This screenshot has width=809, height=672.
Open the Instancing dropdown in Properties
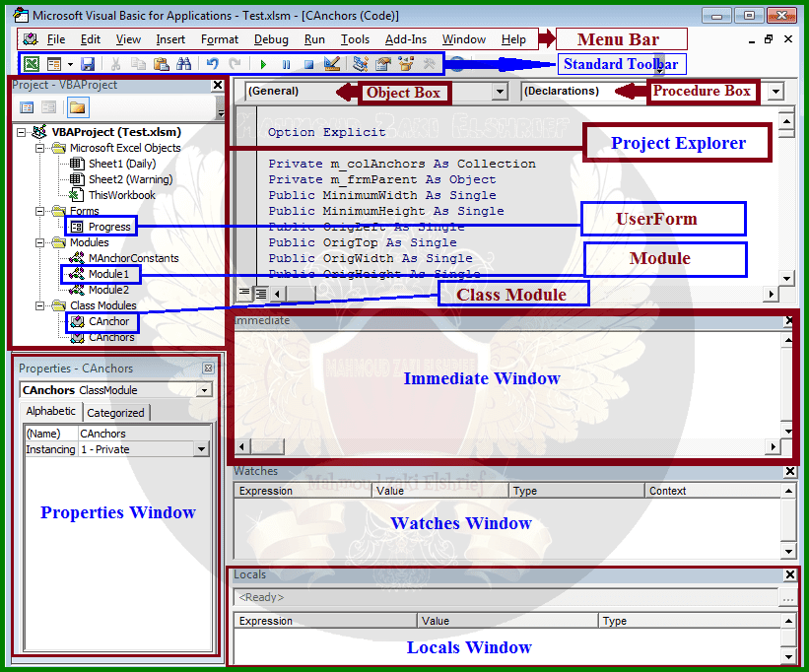click(202, 449)
